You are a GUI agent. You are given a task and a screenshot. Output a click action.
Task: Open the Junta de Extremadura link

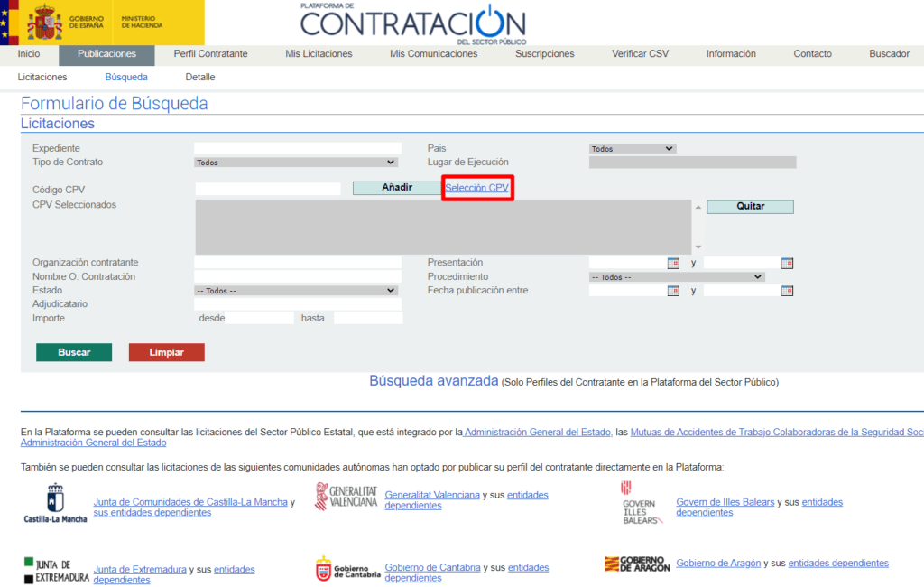[140, 569]
